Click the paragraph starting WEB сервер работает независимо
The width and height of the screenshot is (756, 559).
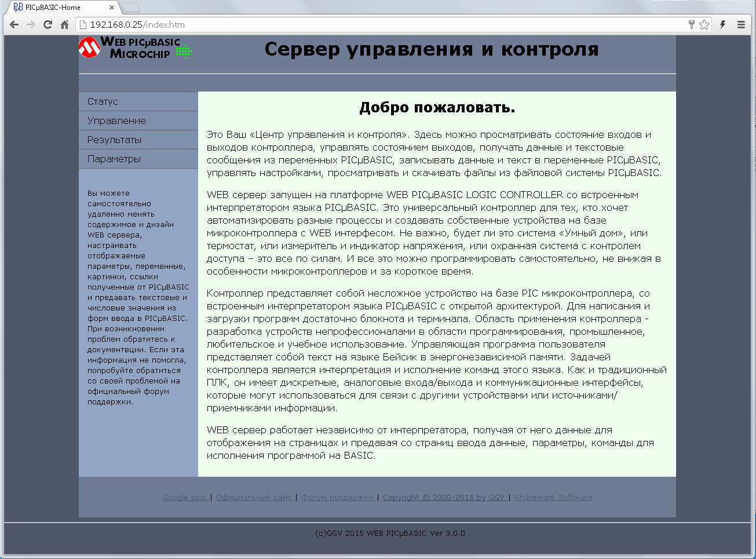click(x=430, y=443)
